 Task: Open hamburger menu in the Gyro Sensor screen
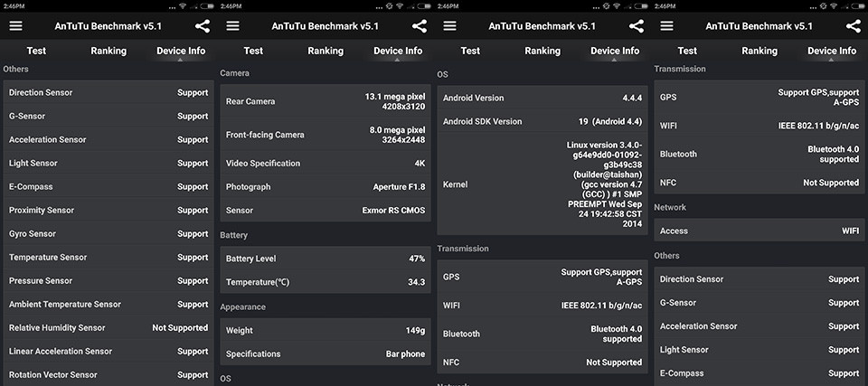[x=15, y=26]
